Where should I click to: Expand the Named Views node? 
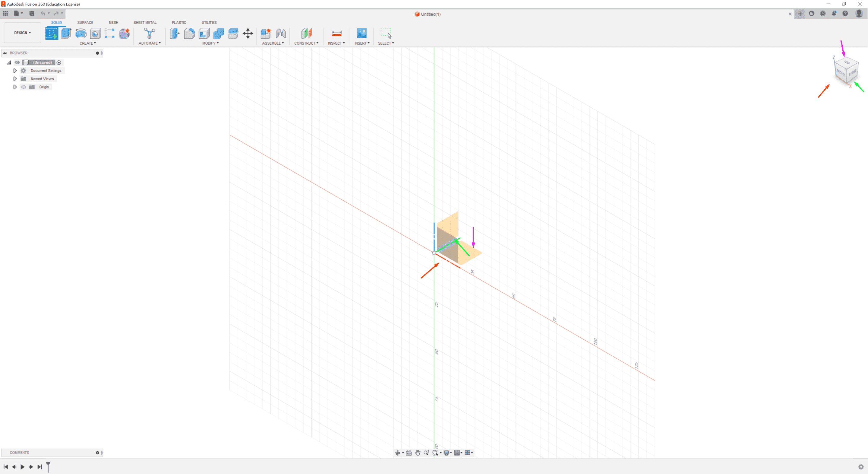click(x=15, y=79)
